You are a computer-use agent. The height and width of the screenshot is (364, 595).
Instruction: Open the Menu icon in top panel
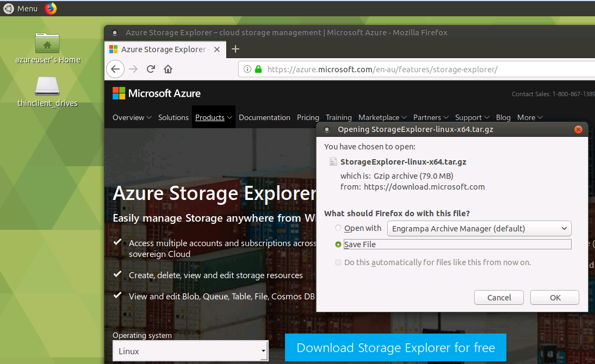click(9, 8)
